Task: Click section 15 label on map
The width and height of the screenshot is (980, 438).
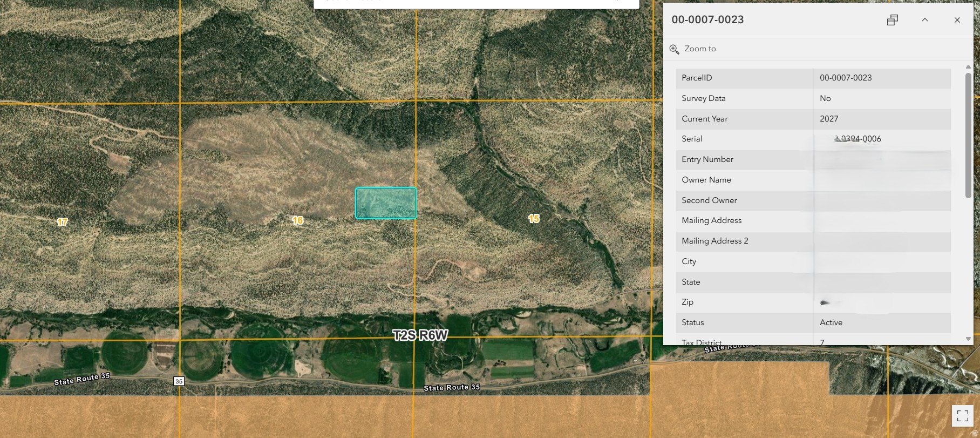Action: [x=534, y=219]
